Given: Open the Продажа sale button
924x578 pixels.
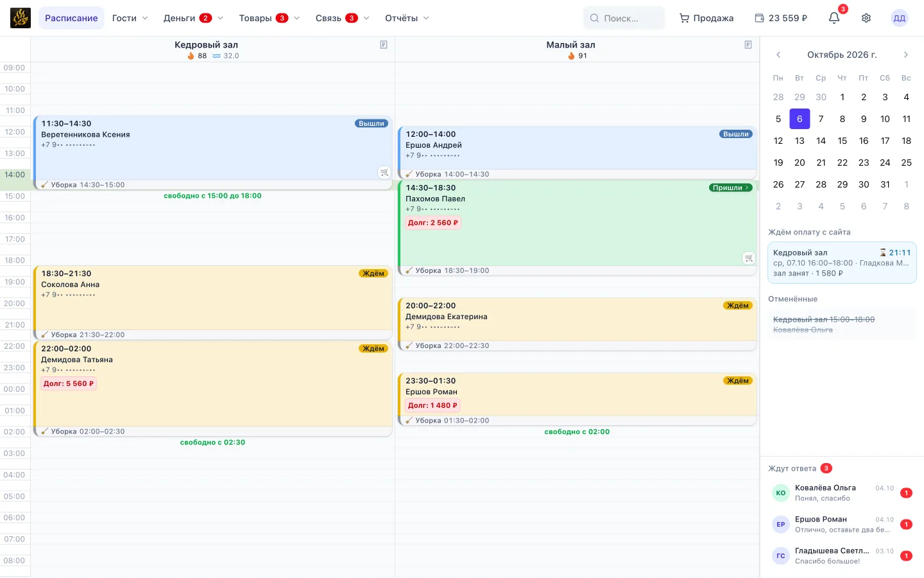Looking at the screenshot, I should pyautogui.click(x=706, y=18).
